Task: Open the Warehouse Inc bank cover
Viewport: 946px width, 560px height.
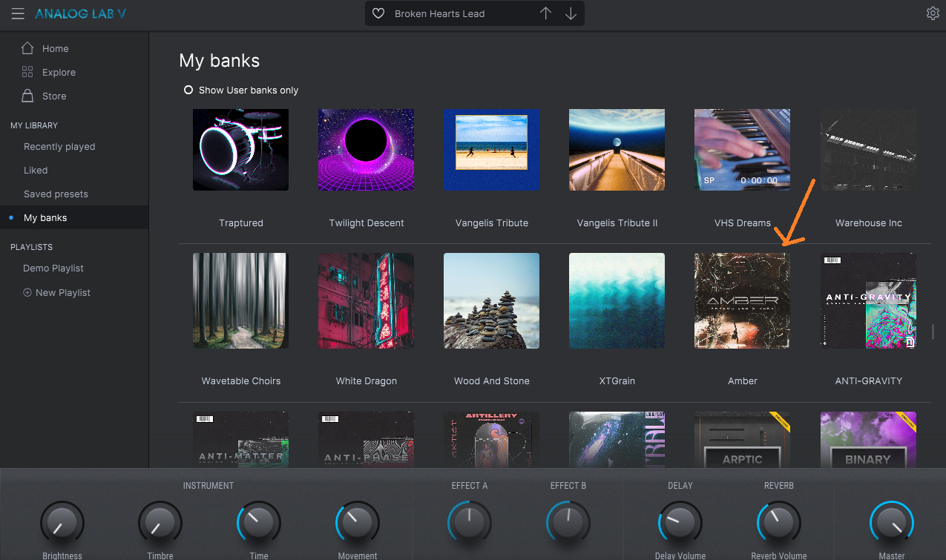Action: point(868,150)
